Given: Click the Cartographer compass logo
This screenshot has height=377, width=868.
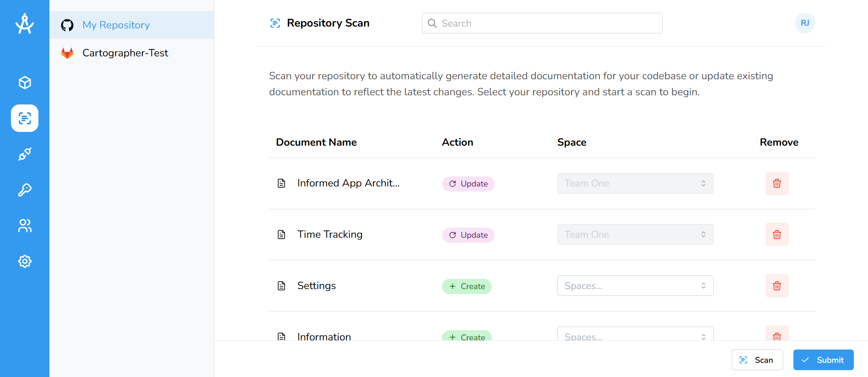Looking at the screenshot, I should (25, 23).
